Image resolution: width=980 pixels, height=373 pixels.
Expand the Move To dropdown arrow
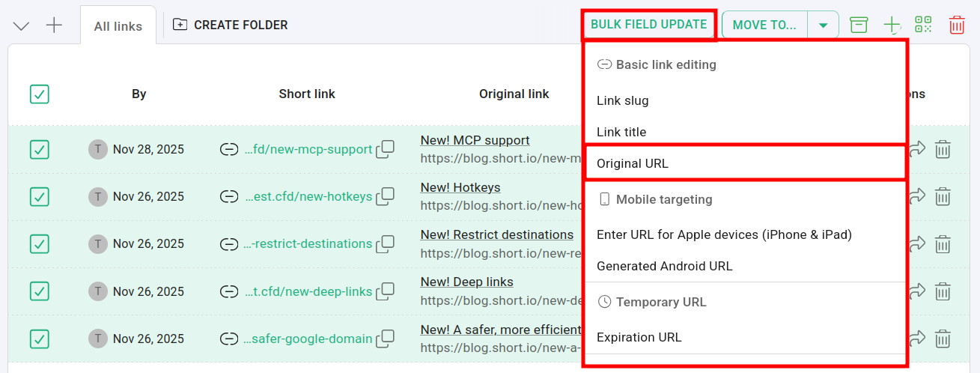coord(824,25)
